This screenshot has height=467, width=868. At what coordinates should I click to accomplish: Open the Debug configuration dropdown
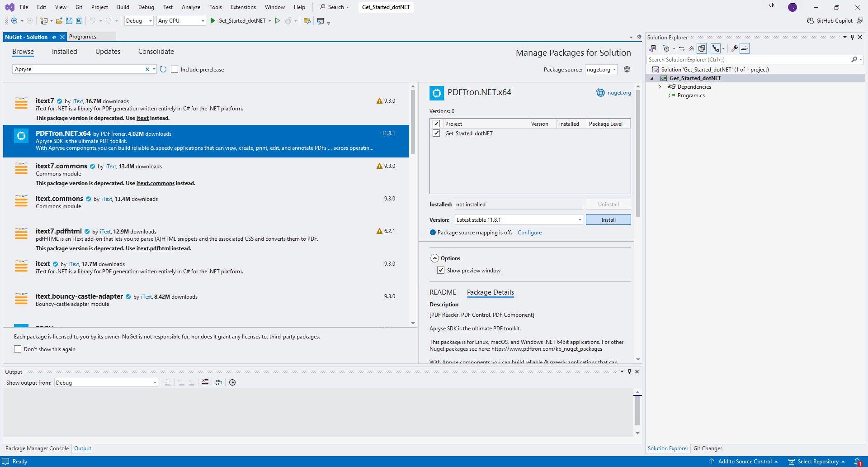(x=139, y=21)
